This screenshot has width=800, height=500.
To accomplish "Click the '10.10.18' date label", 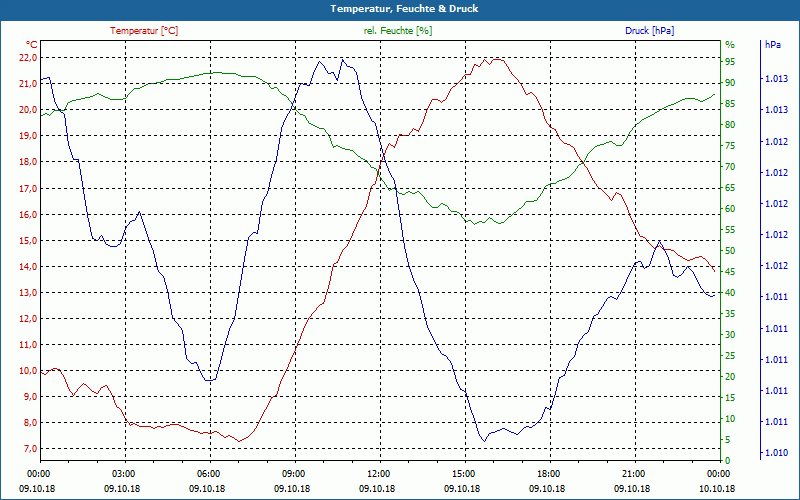I will [x=717, y=489].
